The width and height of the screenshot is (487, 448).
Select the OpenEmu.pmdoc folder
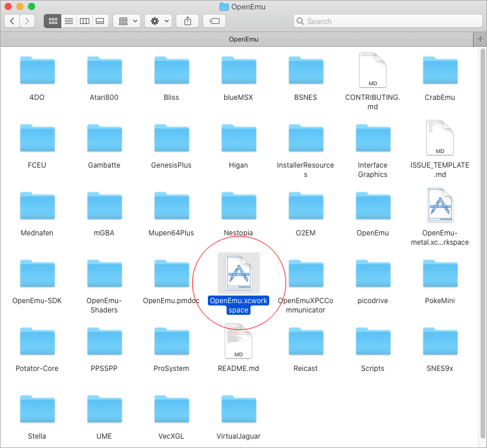click(x=172, y=273)
